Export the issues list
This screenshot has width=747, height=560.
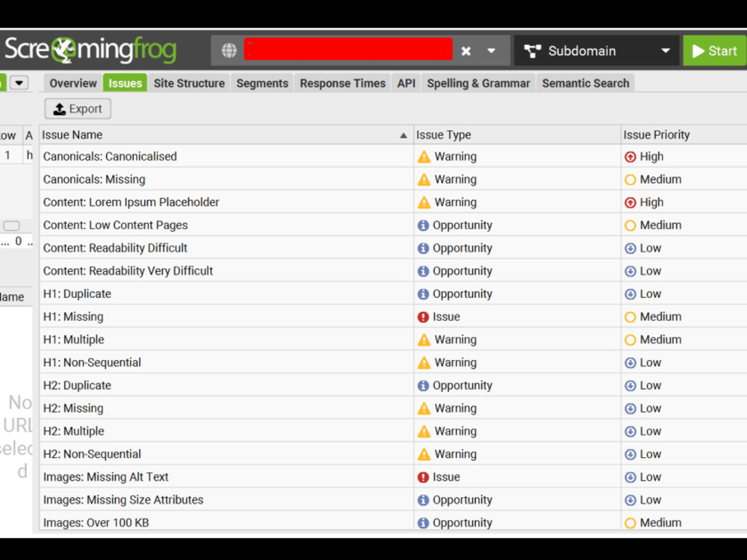click(78, 108)
